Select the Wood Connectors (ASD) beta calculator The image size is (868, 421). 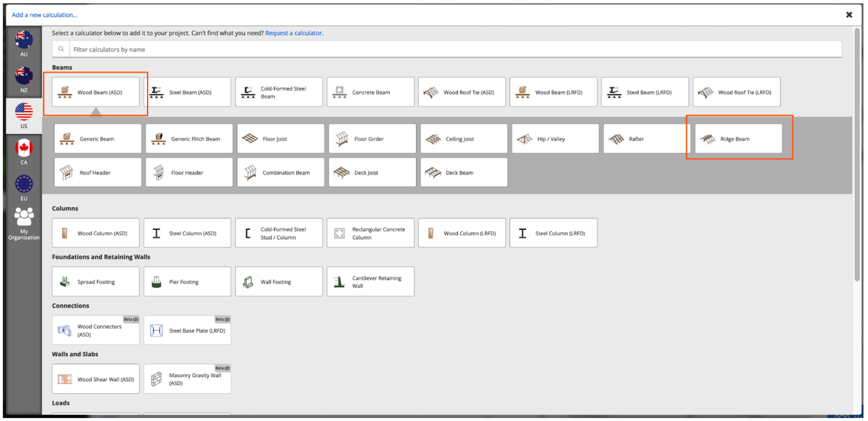(x=96, y=330)
